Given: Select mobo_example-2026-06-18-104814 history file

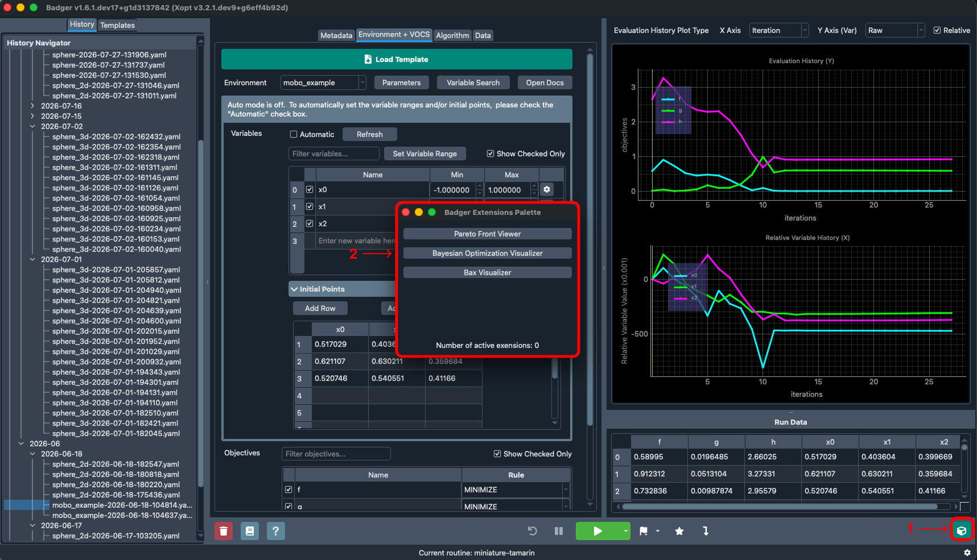Looking at the screenshot, I should click(x=122, y=505).
